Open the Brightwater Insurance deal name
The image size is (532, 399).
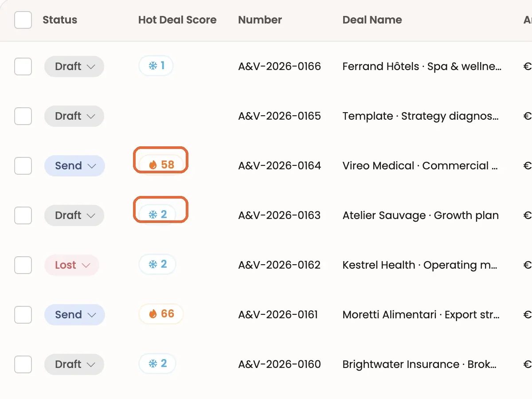point(419,364)
